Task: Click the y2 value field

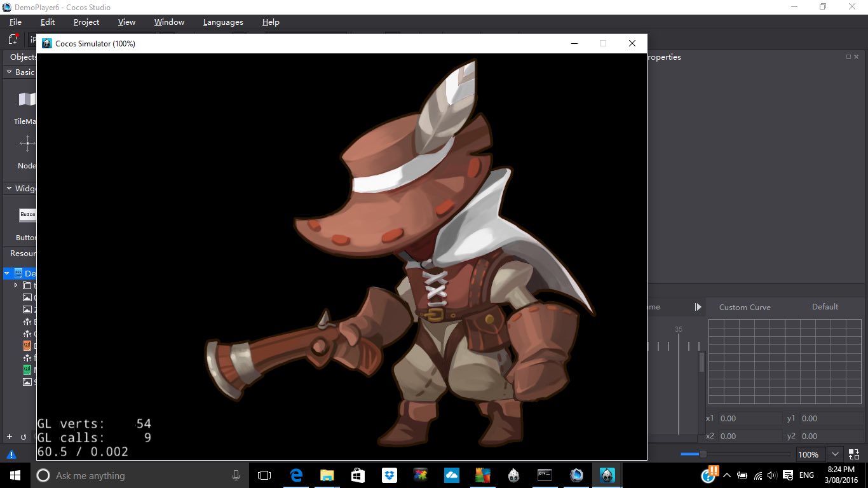Action: [x=832, y=436]
